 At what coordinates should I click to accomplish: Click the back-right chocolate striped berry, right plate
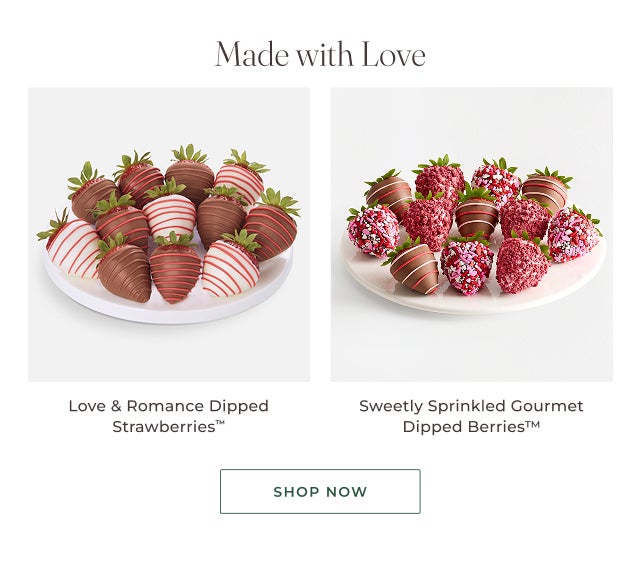pos(545,191)
